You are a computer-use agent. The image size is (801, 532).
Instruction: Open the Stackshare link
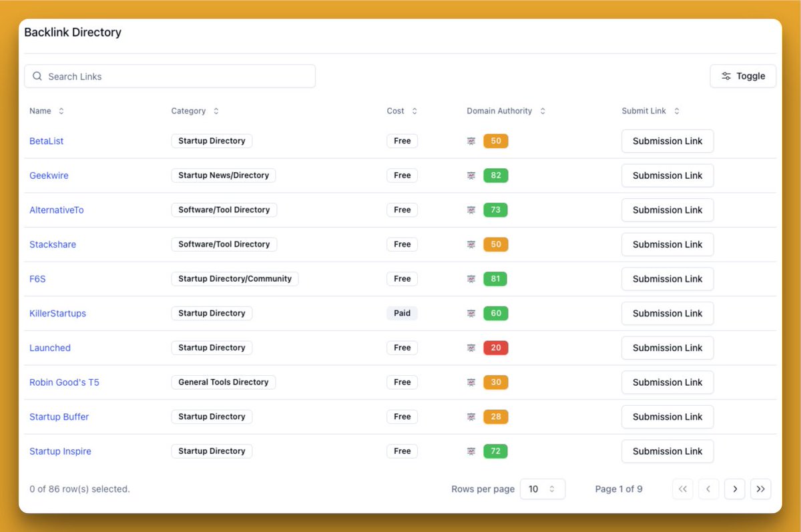[x=53, y=244]
